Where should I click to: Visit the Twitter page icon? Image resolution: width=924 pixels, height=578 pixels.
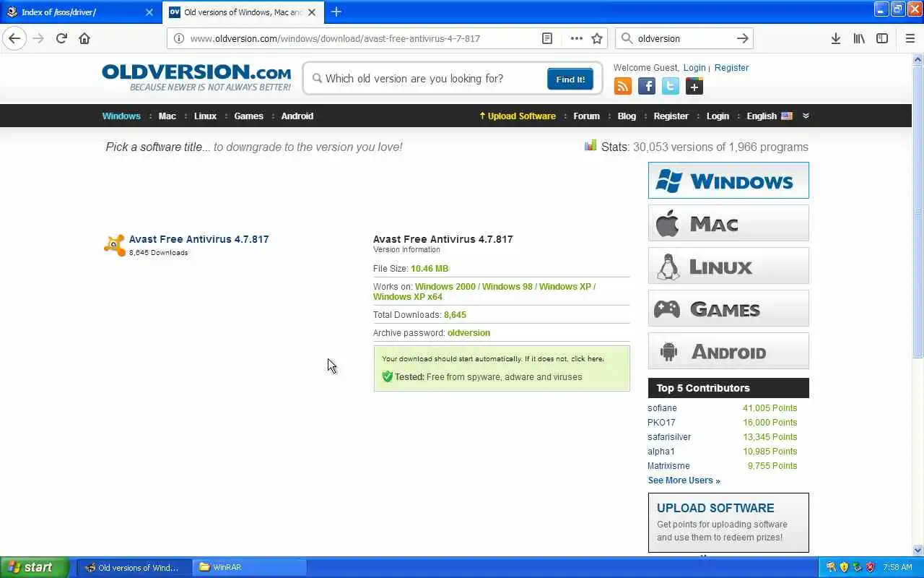click(671, 87)
